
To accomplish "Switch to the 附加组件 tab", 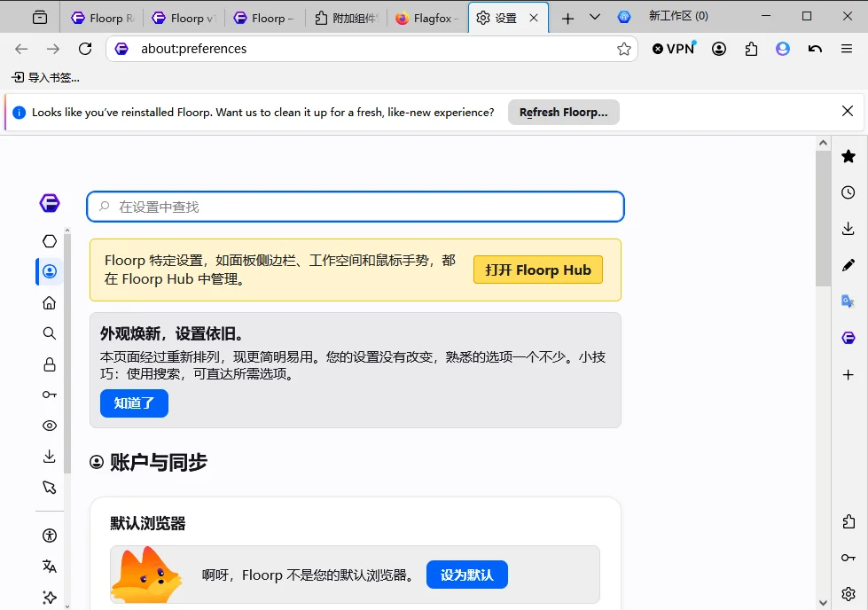I will (346, 19).
